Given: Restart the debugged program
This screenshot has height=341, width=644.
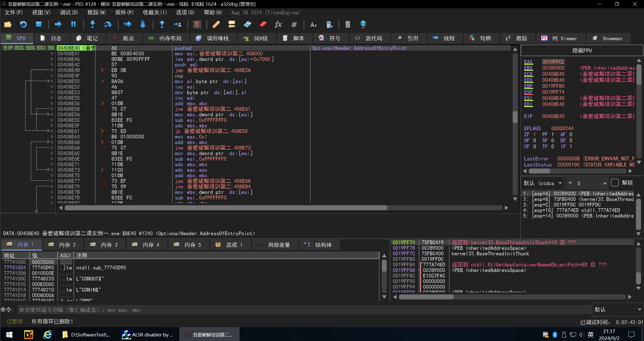Looking at the screenshot, I should tap(23, 24).
